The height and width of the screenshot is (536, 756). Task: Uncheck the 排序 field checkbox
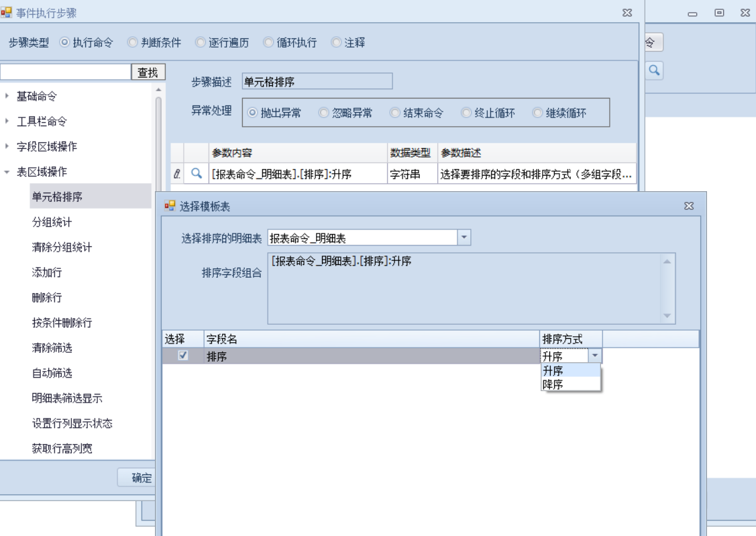click(182, 356)
